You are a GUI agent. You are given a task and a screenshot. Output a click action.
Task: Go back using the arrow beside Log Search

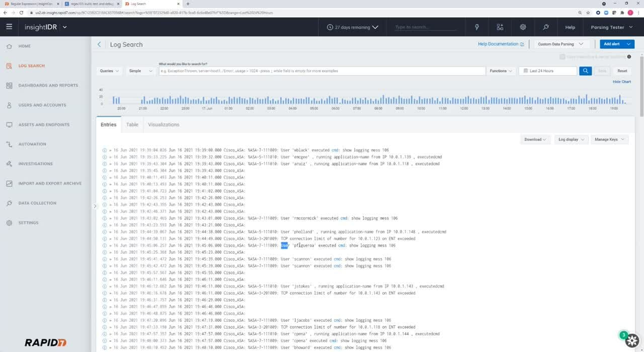pos(99,44)
